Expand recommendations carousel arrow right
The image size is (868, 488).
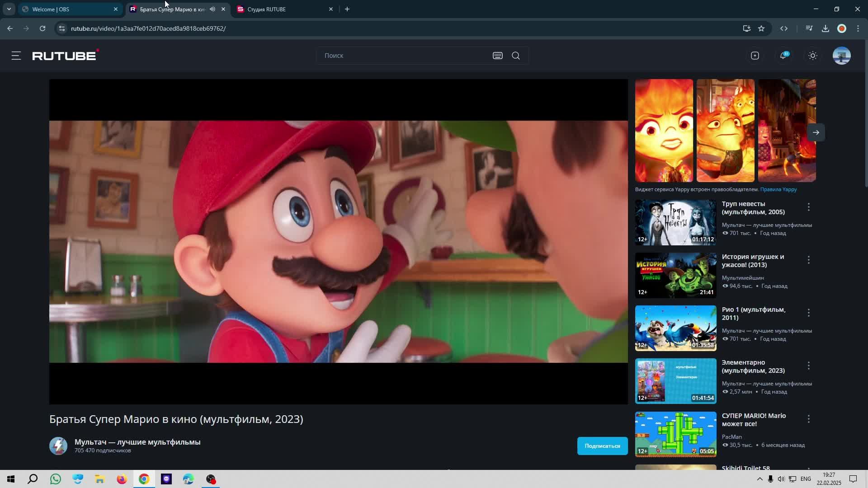pyautogui.click(x=815, y=132)
